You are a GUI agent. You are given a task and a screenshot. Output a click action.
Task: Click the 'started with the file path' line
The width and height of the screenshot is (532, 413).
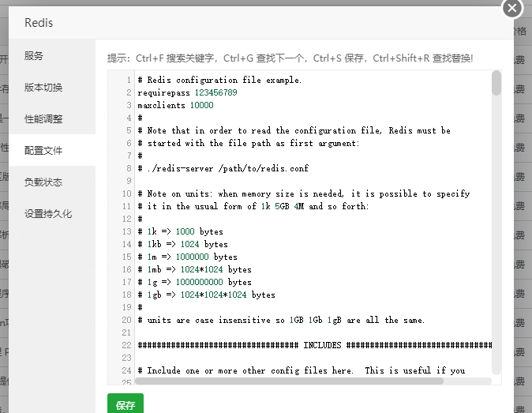click(x=249, y=143)
